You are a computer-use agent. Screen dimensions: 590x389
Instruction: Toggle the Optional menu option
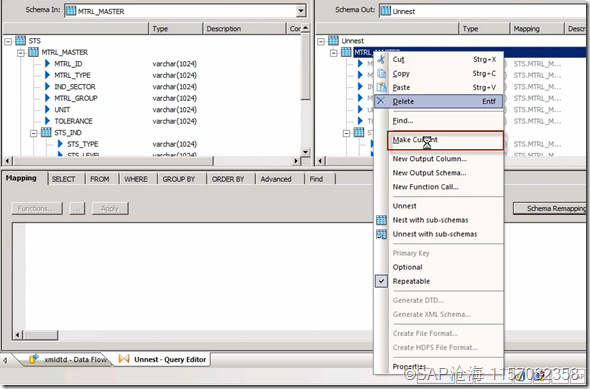[408, 267]
